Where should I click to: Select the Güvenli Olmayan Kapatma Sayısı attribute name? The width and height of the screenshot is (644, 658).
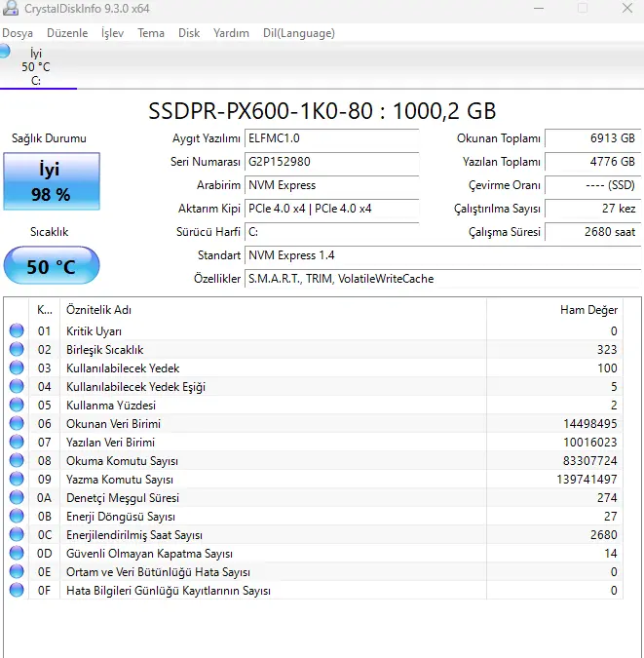point(149,554)
